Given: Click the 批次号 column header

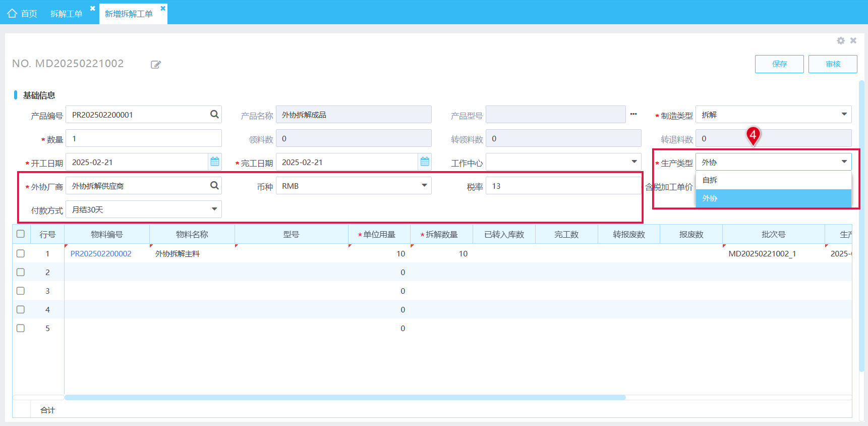Looking at the screenshot, I should (774, 234).
